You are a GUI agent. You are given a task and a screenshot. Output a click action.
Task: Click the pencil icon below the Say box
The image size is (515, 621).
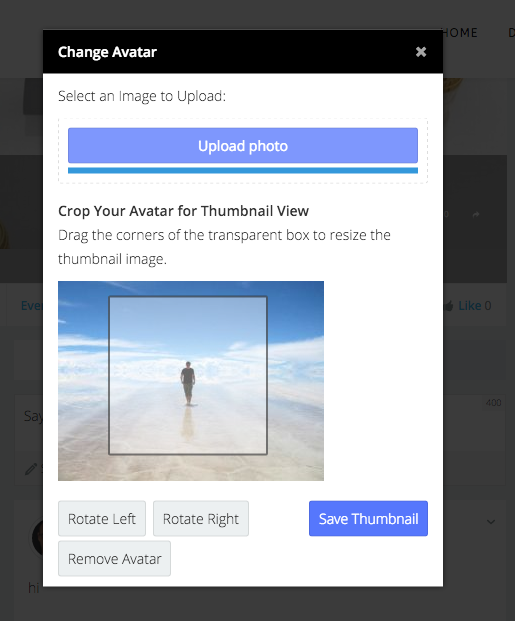tap(31, 469)
